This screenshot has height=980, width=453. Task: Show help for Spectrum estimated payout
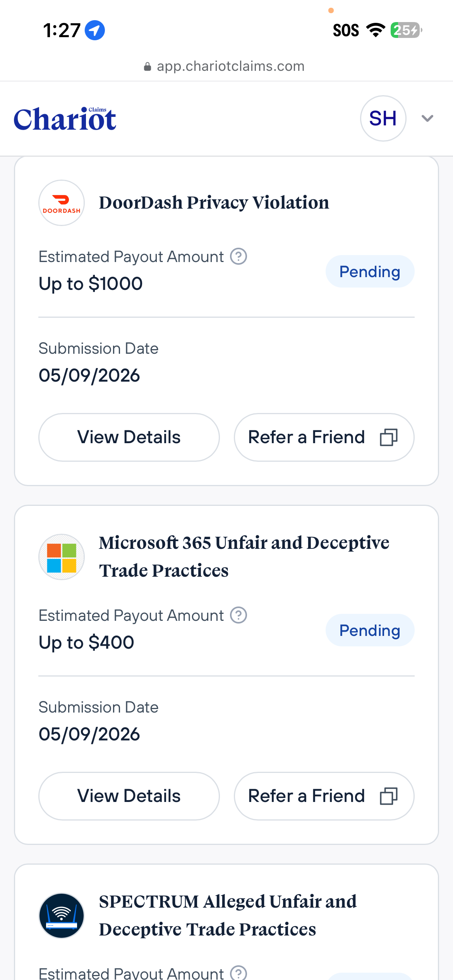point(239,973)
